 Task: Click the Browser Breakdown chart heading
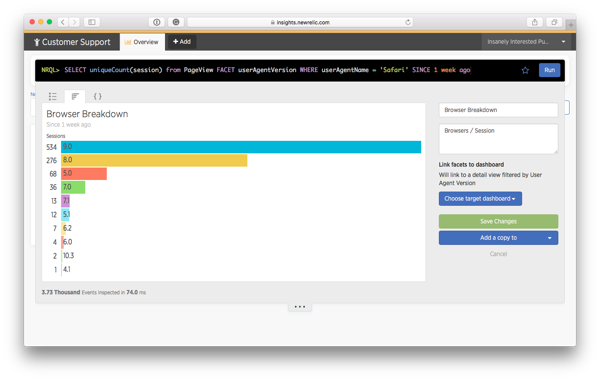pos(87,114)
